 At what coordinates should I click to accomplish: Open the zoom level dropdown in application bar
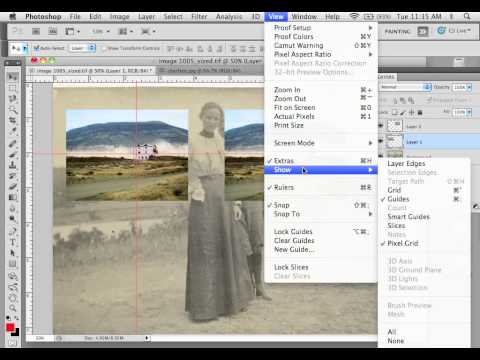[101, 31]
